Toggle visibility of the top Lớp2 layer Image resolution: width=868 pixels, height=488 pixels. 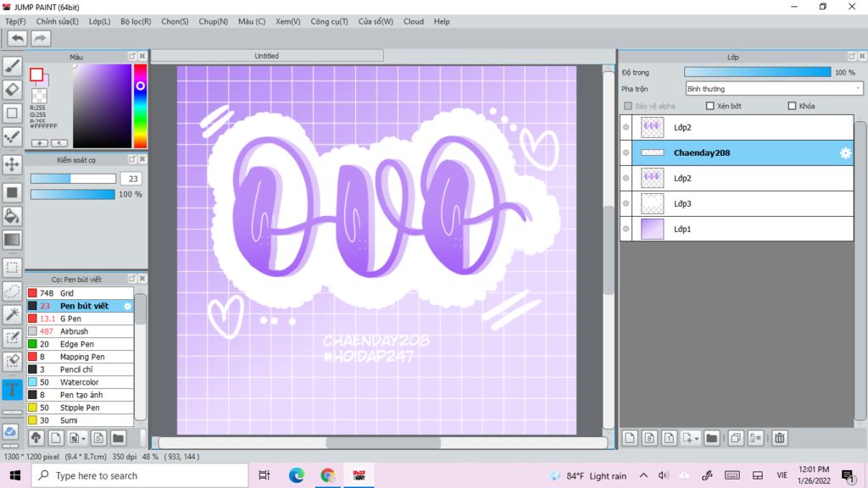[x=626, y=127]
